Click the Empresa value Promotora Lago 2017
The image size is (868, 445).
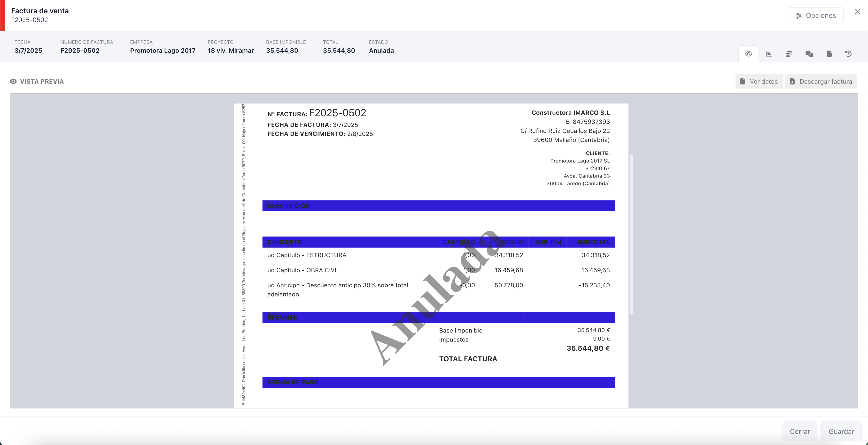163,51
